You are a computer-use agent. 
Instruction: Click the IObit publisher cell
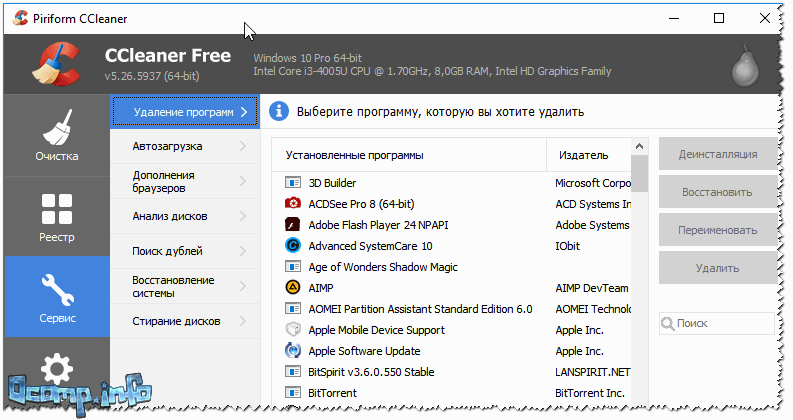pyautogui.click(x=567, y=246)
